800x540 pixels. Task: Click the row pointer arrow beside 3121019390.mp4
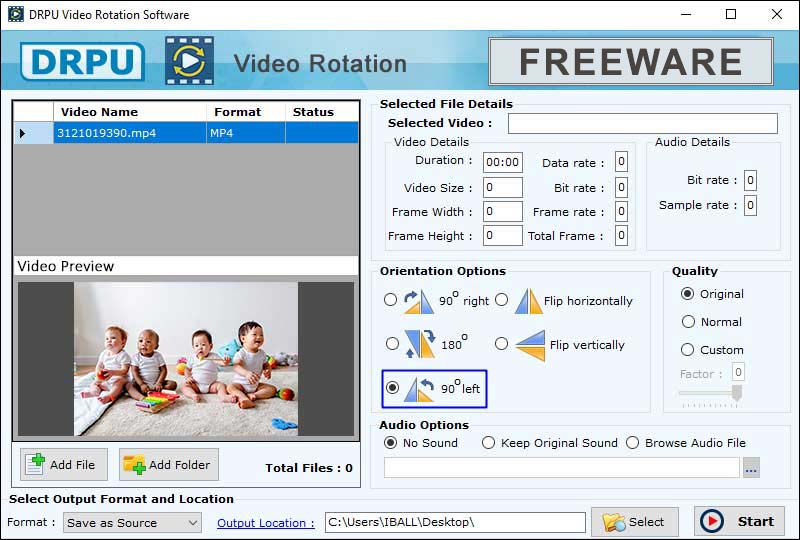22,133
